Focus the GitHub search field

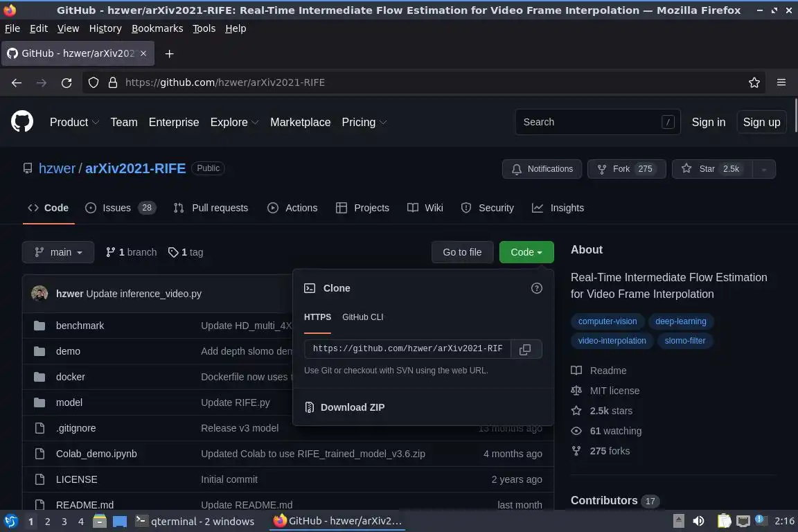598,122
